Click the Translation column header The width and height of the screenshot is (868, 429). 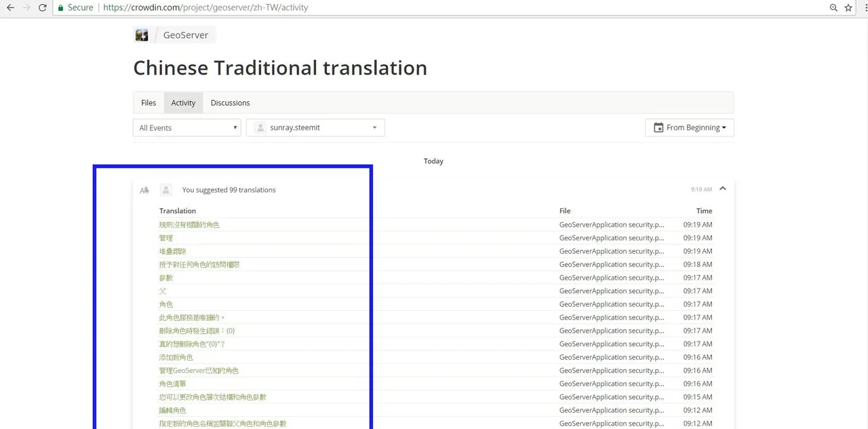178,211
